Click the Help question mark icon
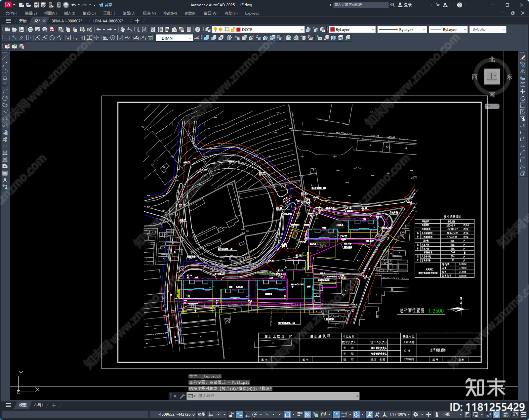 (198, 29)
